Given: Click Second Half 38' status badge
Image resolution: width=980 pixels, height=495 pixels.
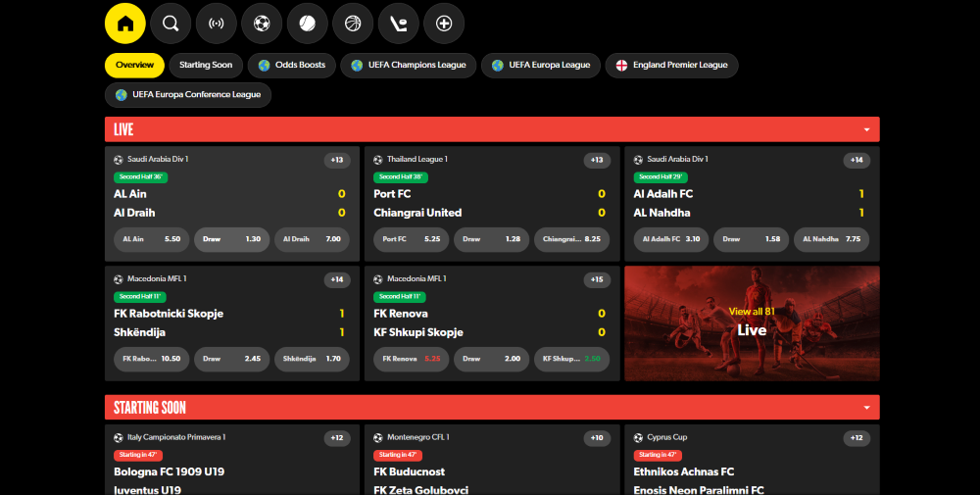Looking at the screenshot, I should point(401,177).
